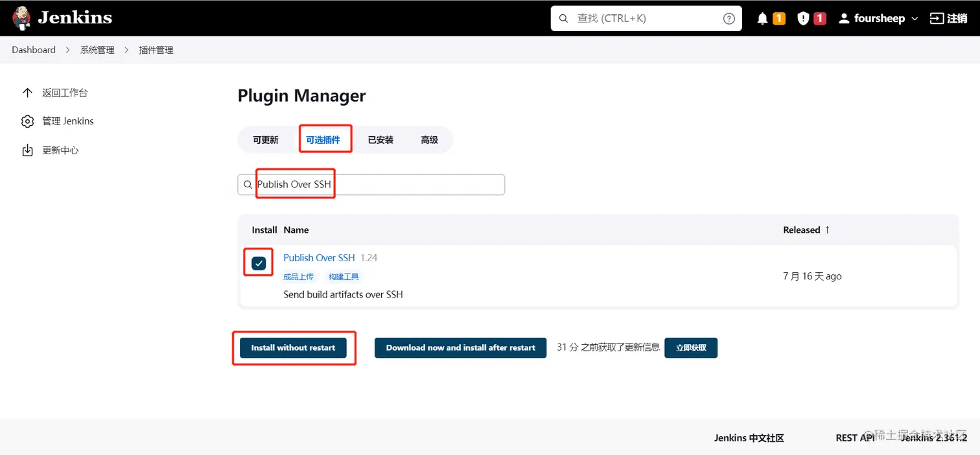Click the Plugin Manager heading
Image resolution: width=980 pixels, height=455 pixels.
pos(301,96)
